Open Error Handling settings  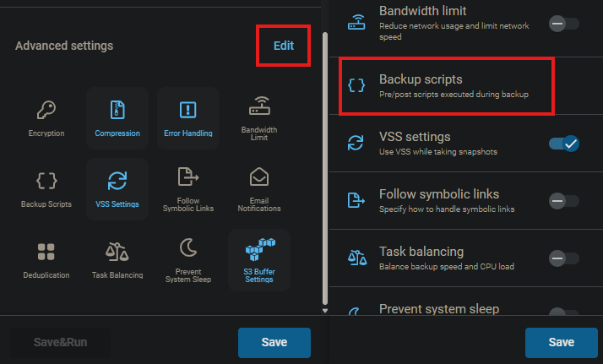tap(187, 117)
